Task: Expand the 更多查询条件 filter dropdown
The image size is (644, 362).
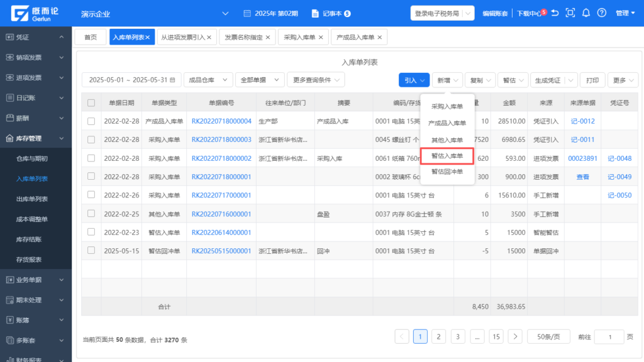Action: [x=316, y=80]
